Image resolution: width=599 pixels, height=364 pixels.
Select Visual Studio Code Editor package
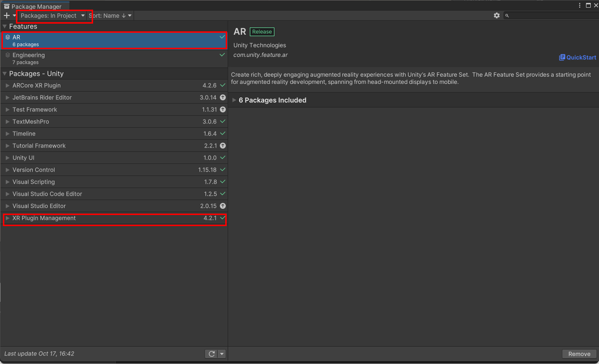coord(114,194)
